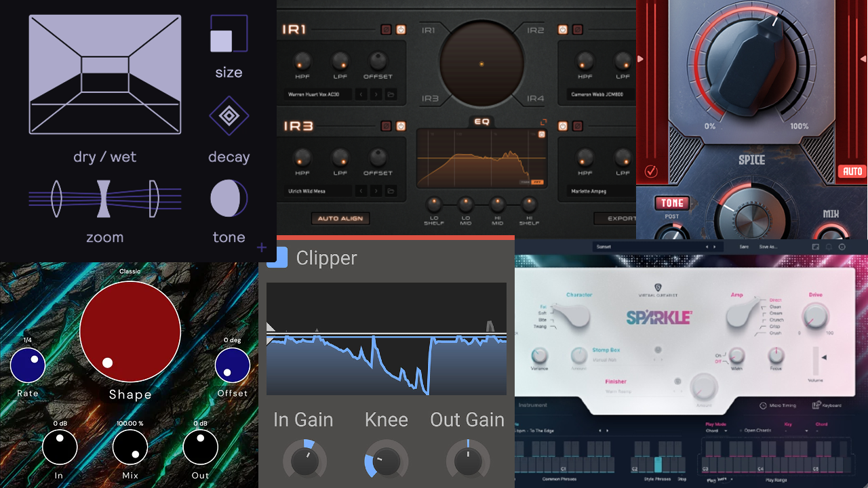Toggle the Finisher power button

click(677, 382)
